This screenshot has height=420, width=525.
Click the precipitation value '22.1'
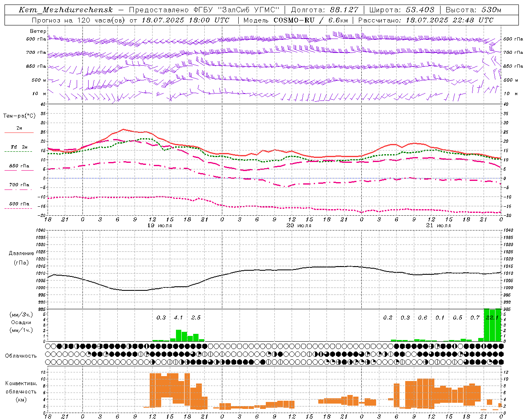pyautogui.click(x=492, y=317)
